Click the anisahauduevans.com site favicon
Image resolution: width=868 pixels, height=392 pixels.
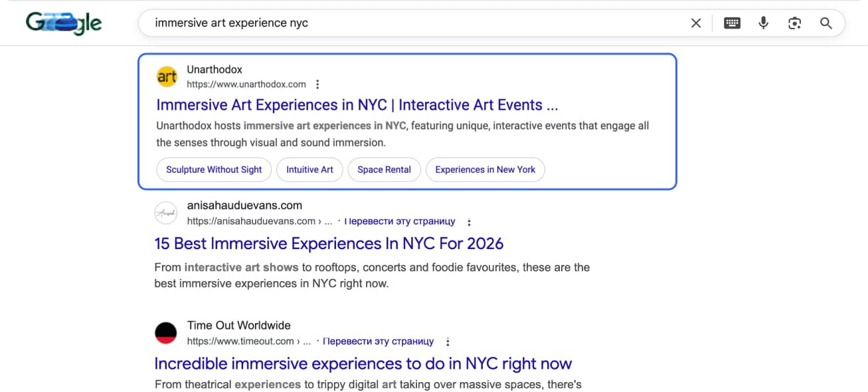pyautogui.click(x=165, y=213)
